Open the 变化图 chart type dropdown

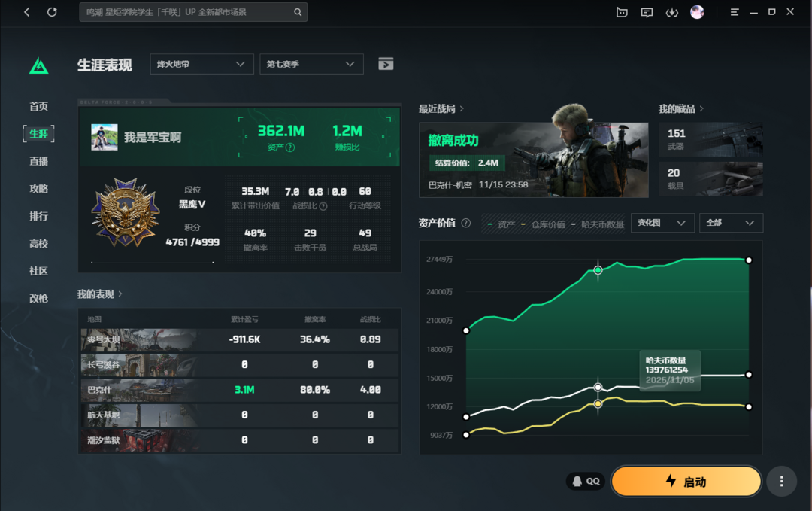(x=662, y=223)
